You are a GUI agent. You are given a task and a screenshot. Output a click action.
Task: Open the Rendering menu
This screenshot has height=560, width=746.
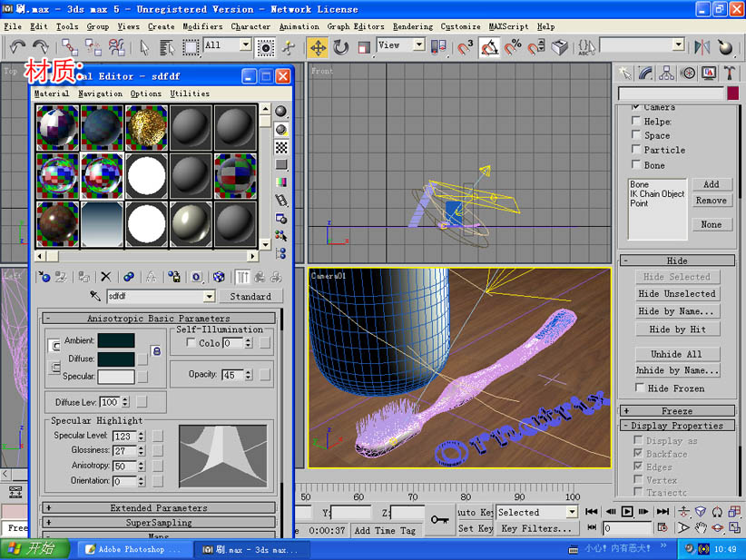[413, 26]
